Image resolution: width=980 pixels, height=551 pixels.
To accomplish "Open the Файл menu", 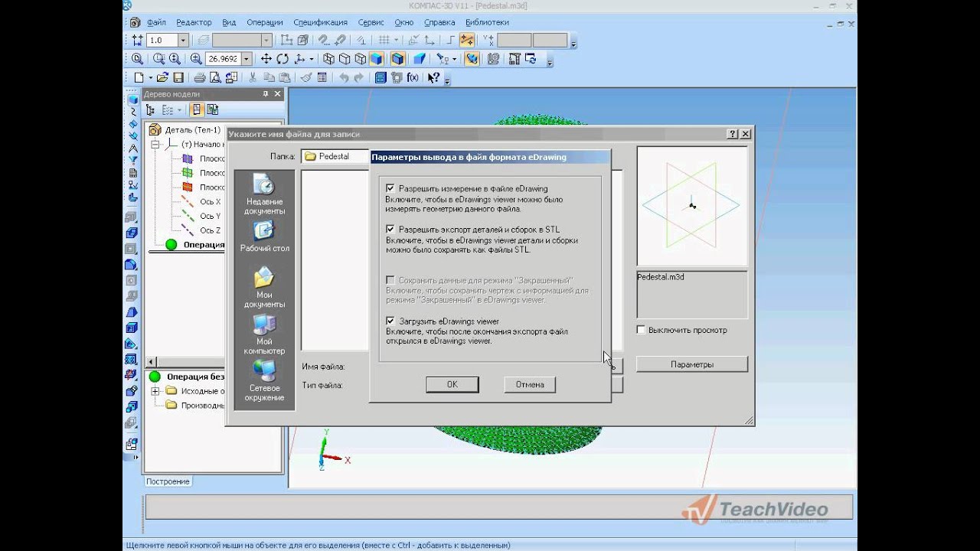I will point(156,22).
